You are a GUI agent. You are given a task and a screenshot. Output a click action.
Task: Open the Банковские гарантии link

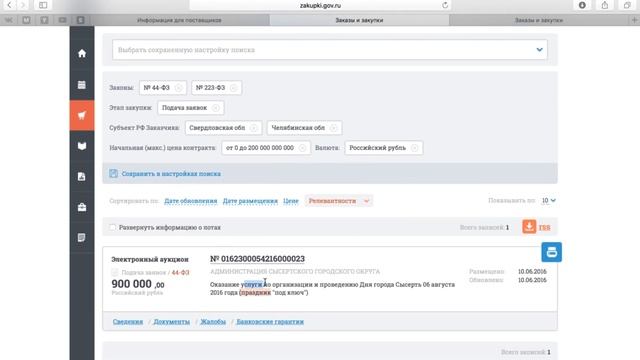270,322
